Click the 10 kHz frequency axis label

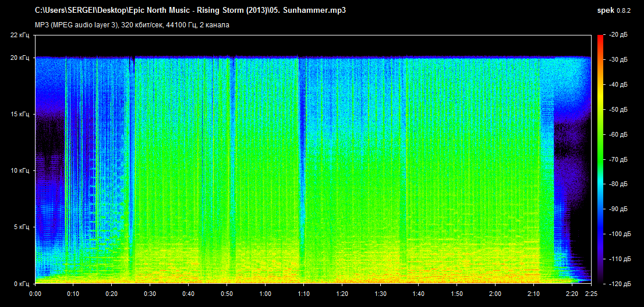tap(20, 171)
